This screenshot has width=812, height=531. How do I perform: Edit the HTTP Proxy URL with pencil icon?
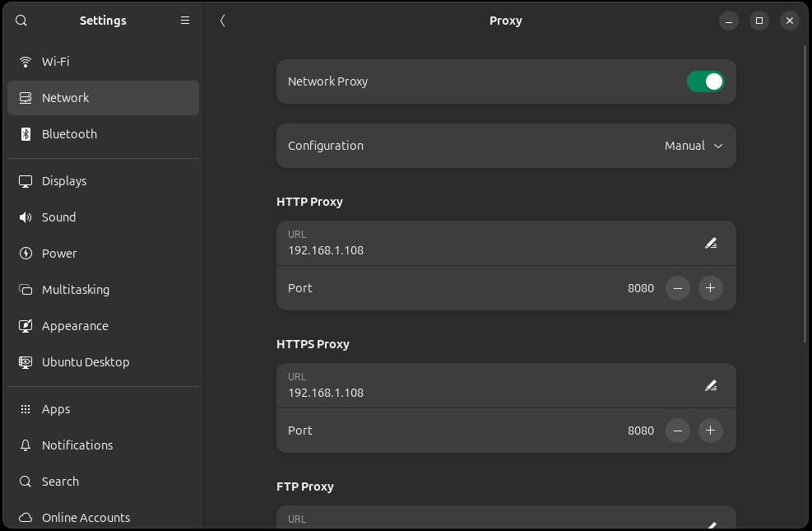click(x=711, y=243)
